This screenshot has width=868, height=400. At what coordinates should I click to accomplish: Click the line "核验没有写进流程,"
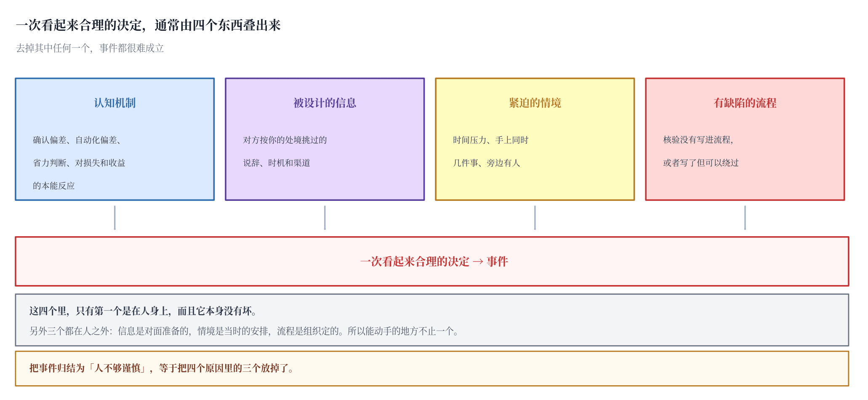[x=698, y=140]
